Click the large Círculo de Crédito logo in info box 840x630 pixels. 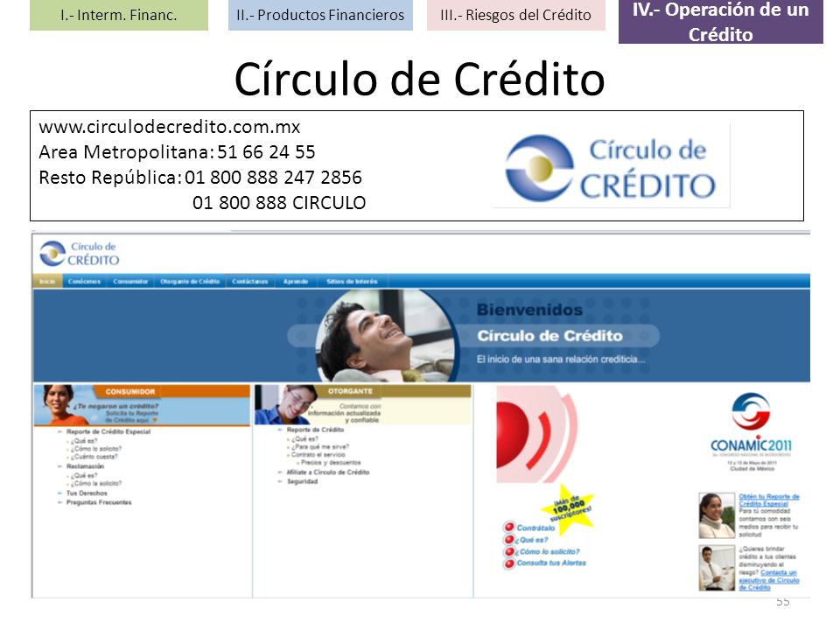coord(612,167)
